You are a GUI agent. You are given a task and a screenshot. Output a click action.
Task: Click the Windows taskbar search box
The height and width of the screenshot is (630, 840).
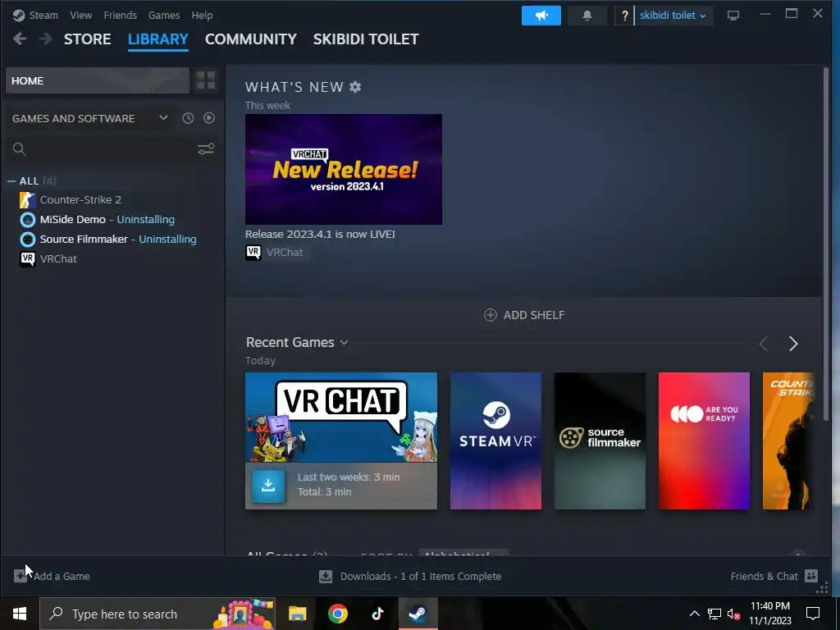157,614
